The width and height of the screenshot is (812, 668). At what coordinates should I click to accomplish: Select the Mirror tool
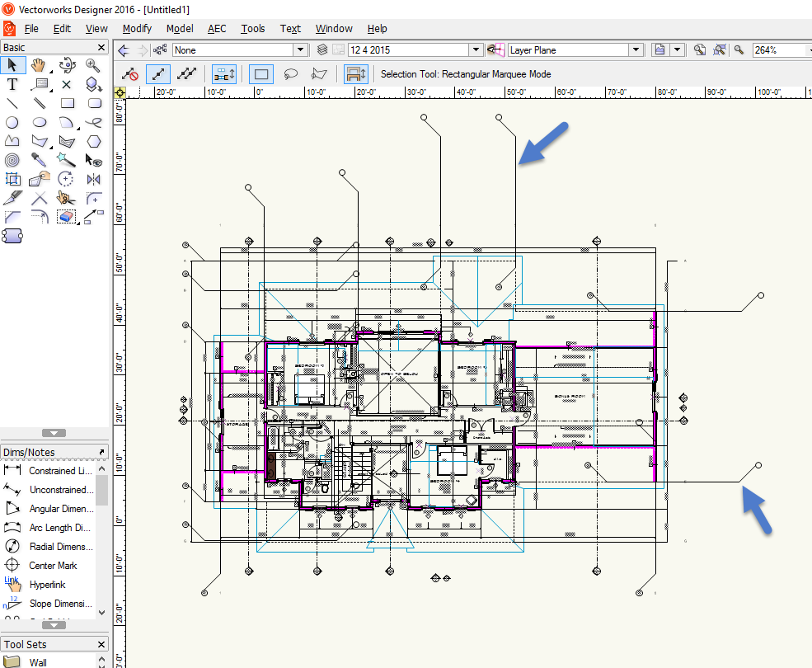(x=93, y=179)
